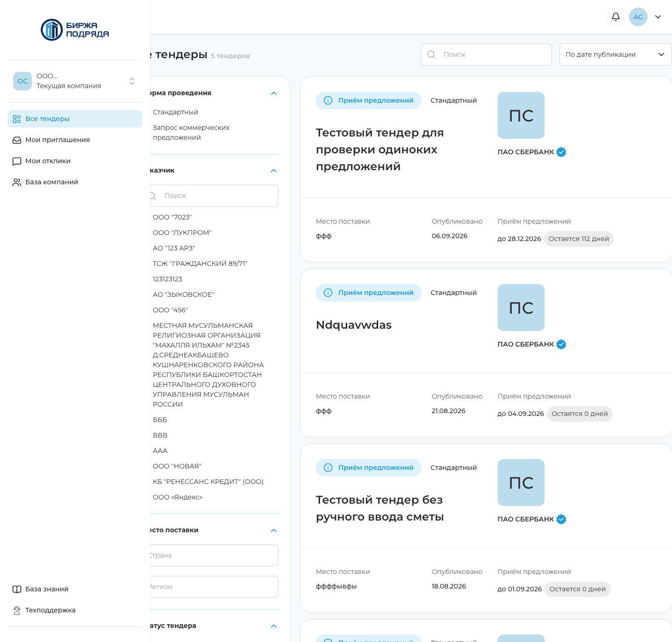Filter by customer 123123123

pyautogui.click(x=167, y=279)
